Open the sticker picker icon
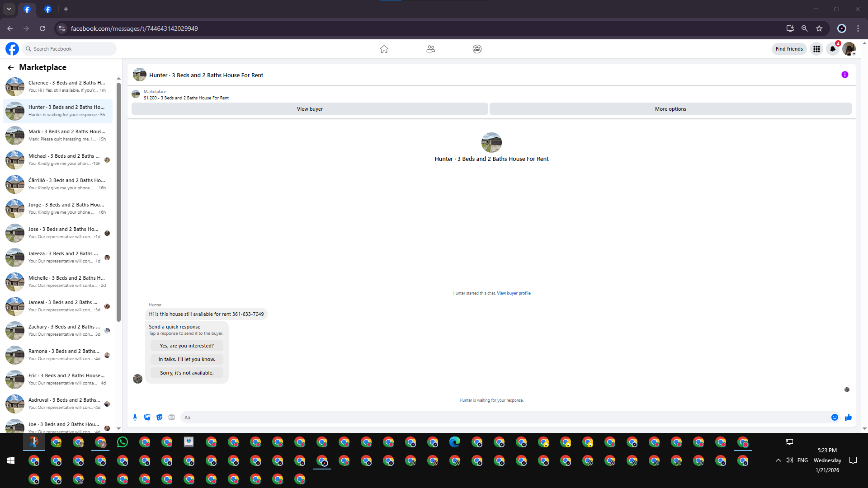Screen dimensions: 868x488 point(159,418)
